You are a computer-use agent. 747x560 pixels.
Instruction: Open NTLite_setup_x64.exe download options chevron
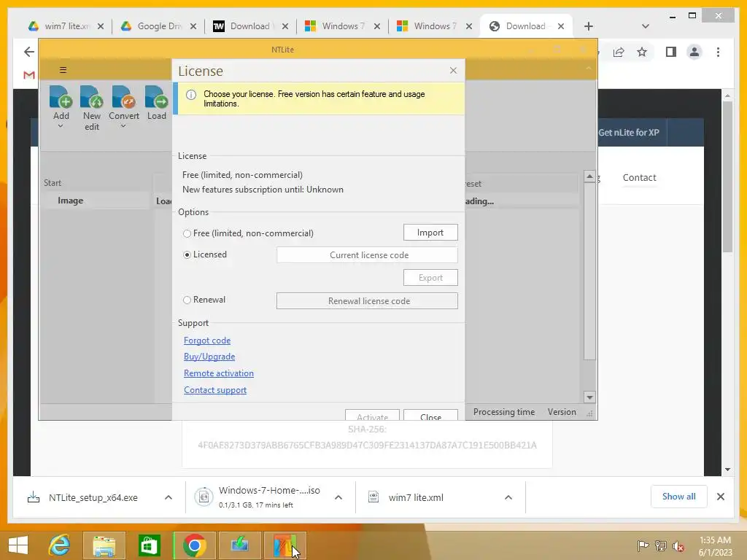[x=169, y=497]
